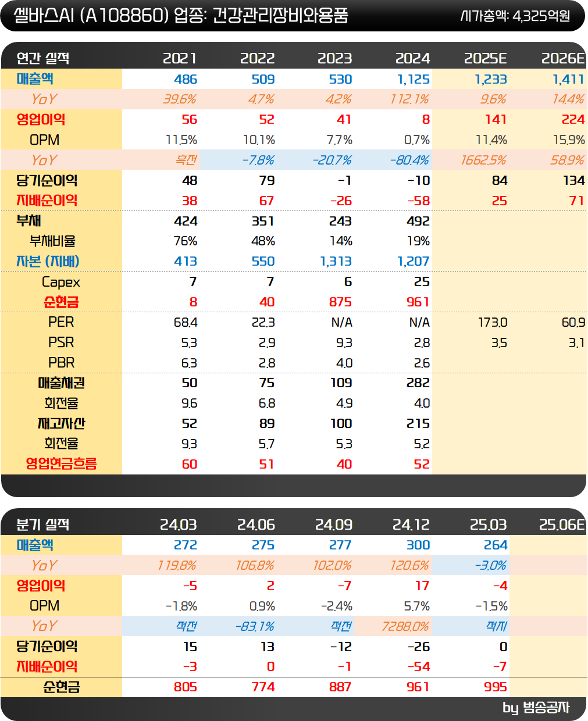Image resolution: width=588 pixels, height=721 pixels.
Task: Click 재고자산 value 215
Action: click(418, 423)
